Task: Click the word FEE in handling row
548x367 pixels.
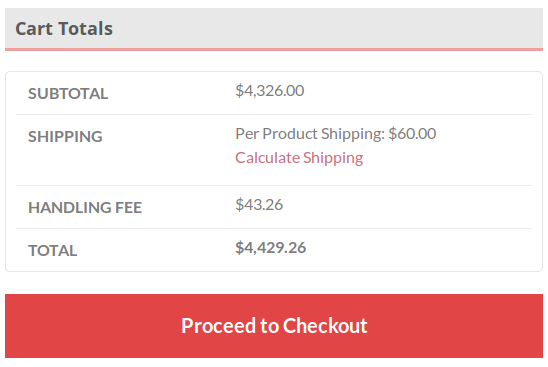Action: coord(128,208)
